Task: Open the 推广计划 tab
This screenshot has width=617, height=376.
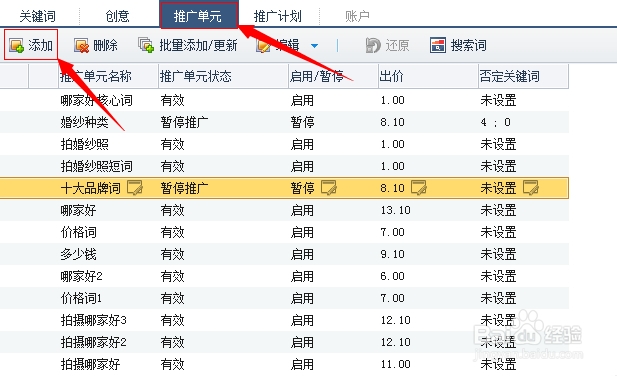Action: (x=278, y=16)
